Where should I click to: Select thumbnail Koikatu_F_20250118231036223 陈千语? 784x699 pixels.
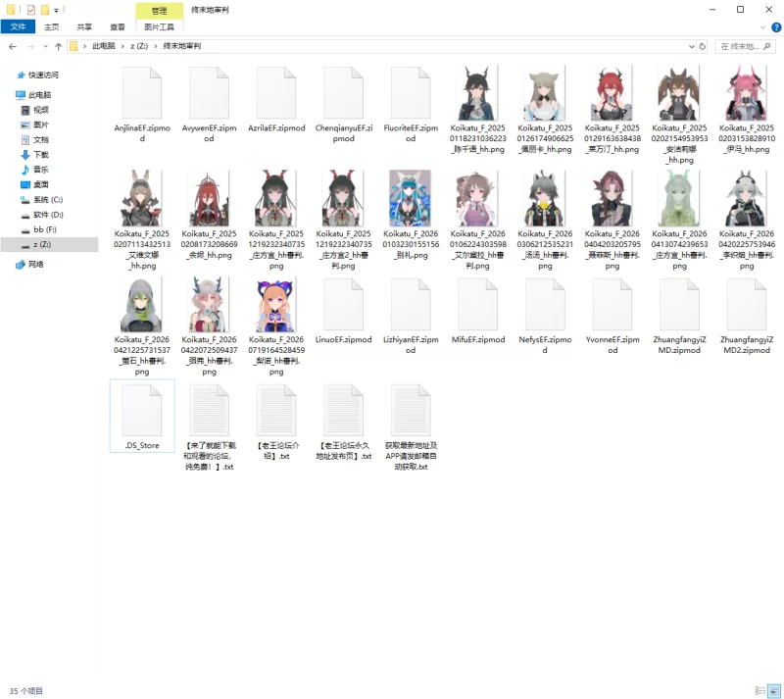pos(478,93)
